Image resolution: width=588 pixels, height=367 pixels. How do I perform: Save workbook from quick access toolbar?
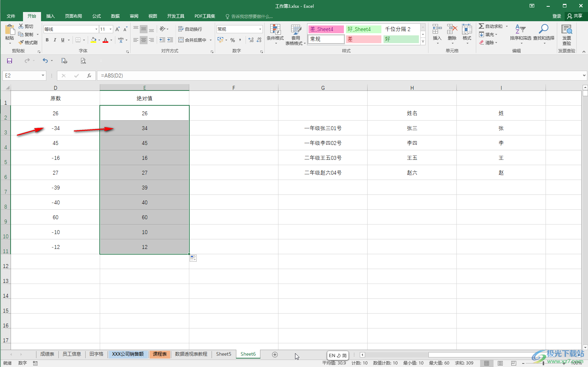point(10,61)
